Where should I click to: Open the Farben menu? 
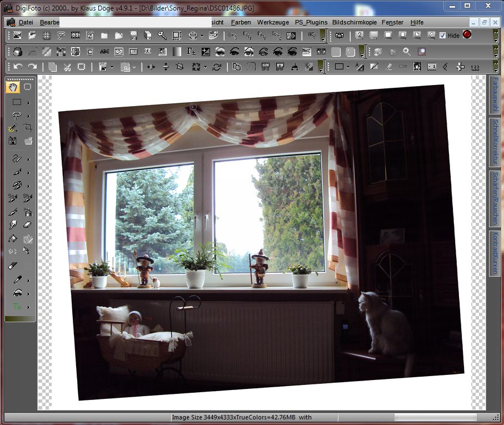click(241, 22)
